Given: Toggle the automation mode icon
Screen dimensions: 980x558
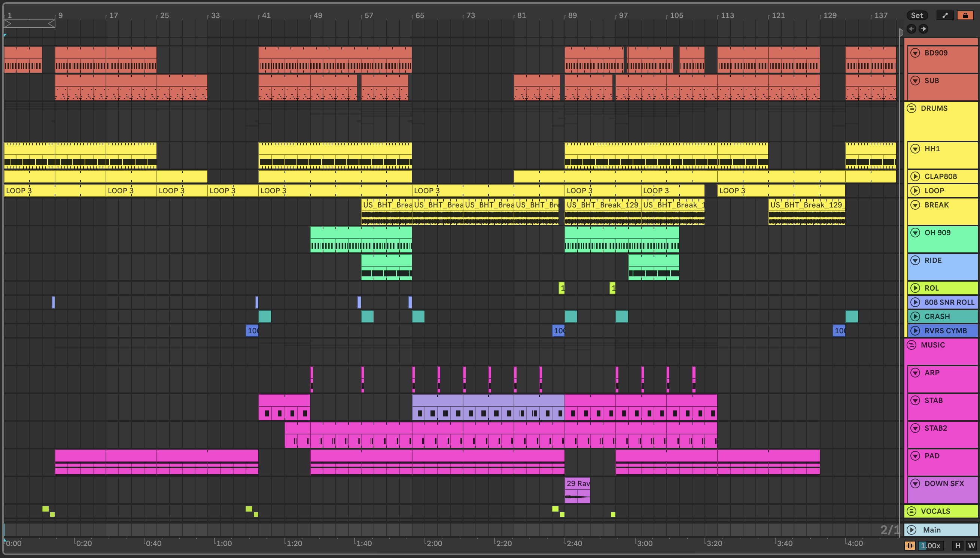Looking at the screenshot, I should [x=945, y=15].
